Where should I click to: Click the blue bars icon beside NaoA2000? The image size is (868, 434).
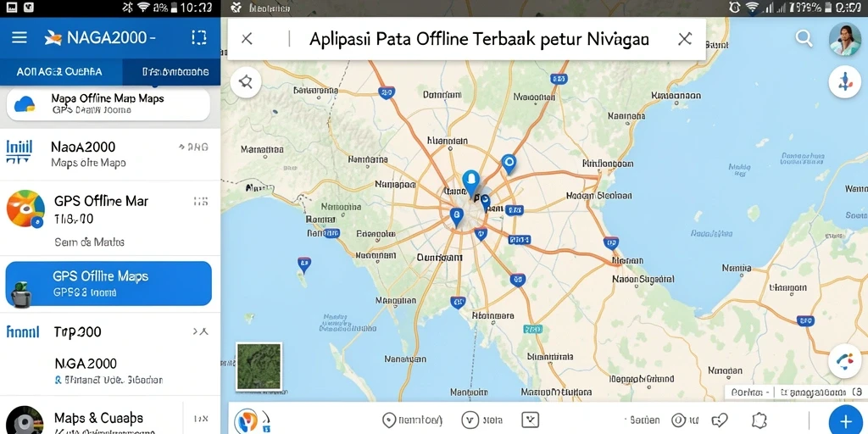click(19, 152)
